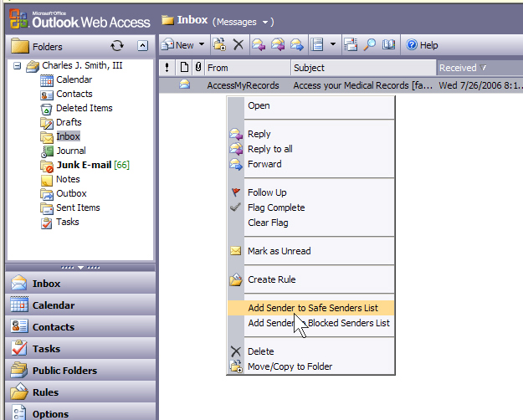
Task: Click the New message toolbar button
Action: click(x=177, y=45)
